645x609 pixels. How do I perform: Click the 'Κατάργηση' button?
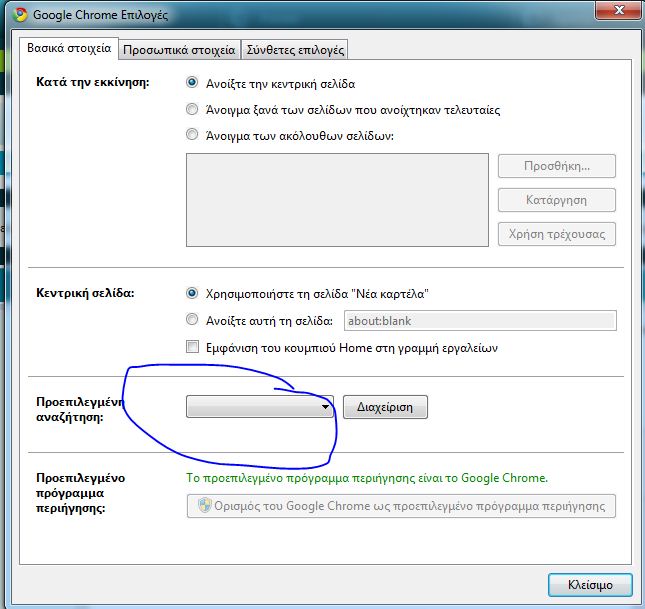click(557, 200)
